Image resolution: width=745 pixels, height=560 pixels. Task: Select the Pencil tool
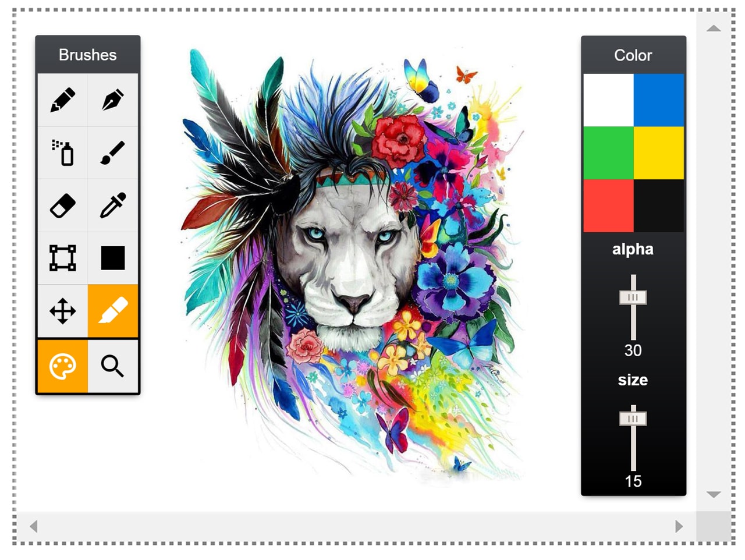63,100
